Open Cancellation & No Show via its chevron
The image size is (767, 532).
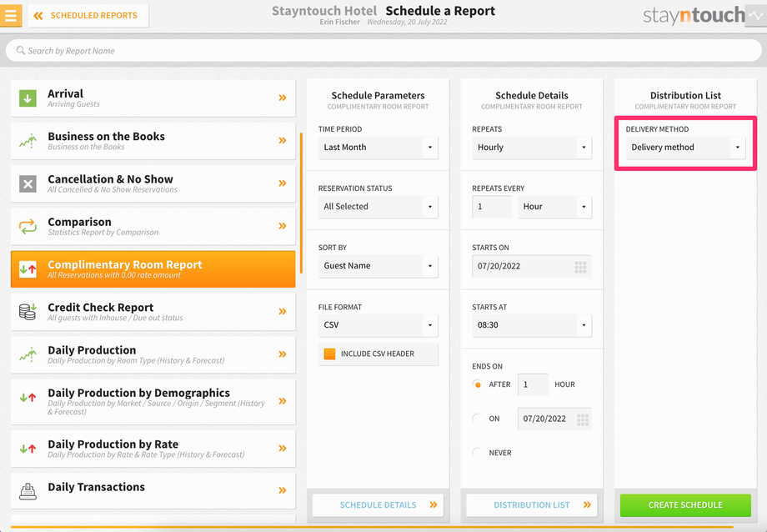click(283, 183)
